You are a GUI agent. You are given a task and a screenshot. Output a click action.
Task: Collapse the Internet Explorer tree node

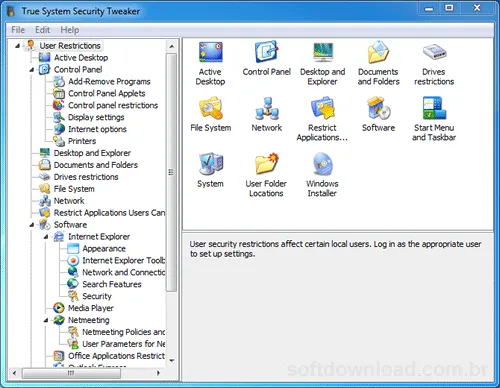point(46,237)
